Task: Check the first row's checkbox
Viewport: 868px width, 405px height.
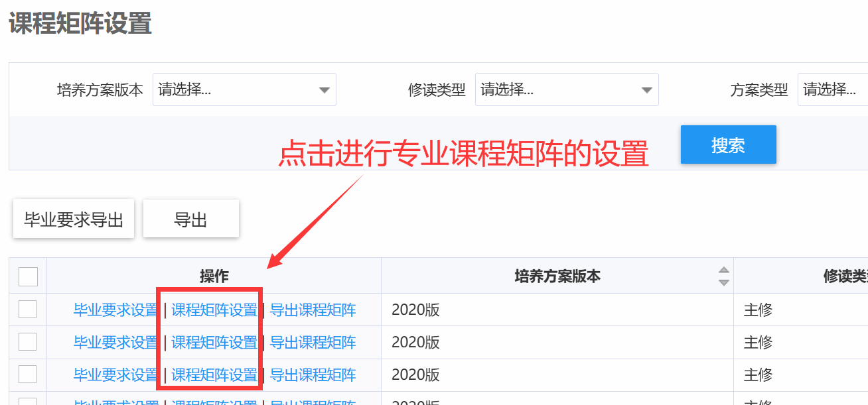Action: click(x=28, y=310)
